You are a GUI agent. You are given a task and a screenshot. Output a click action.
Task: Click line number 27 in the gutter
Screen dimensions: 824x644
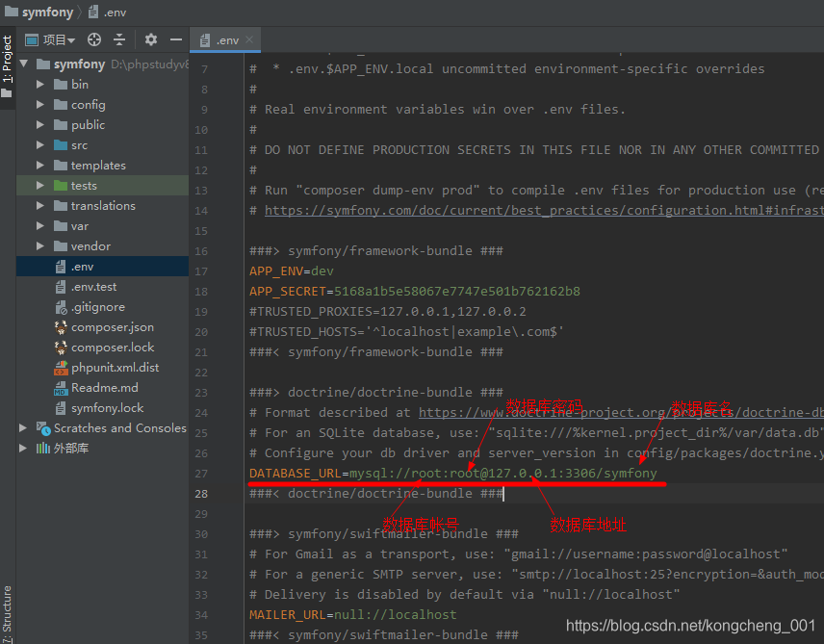tap(201, 474)
